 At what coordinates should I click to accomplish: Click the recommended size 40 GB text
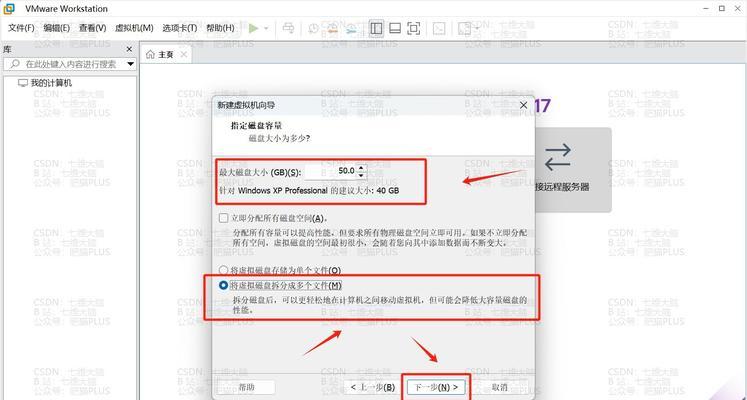(309, 190)
